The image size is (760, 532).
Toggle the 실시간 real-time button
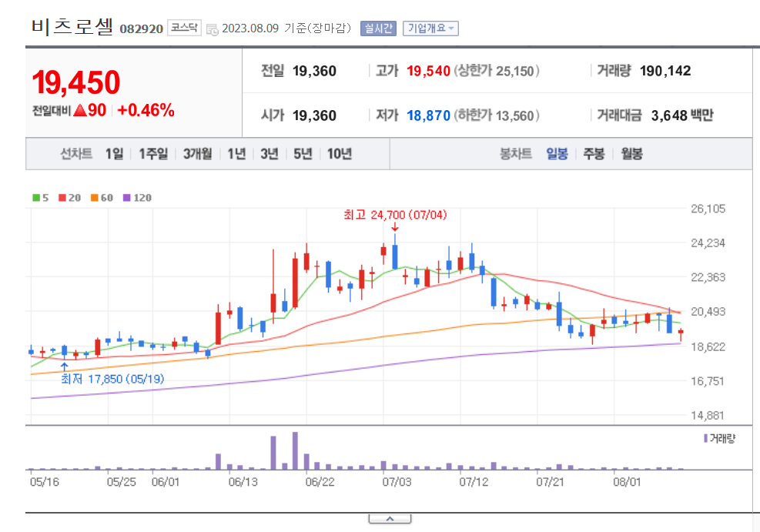click(x=378, y=28)
